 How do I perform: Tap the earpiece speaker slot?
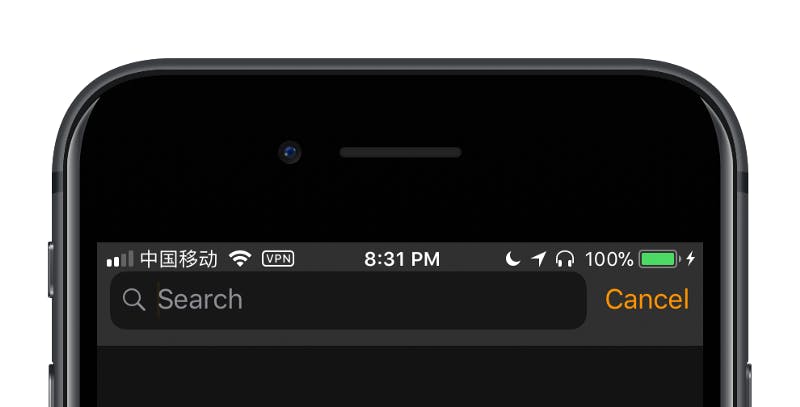click(x=401, y=152)
